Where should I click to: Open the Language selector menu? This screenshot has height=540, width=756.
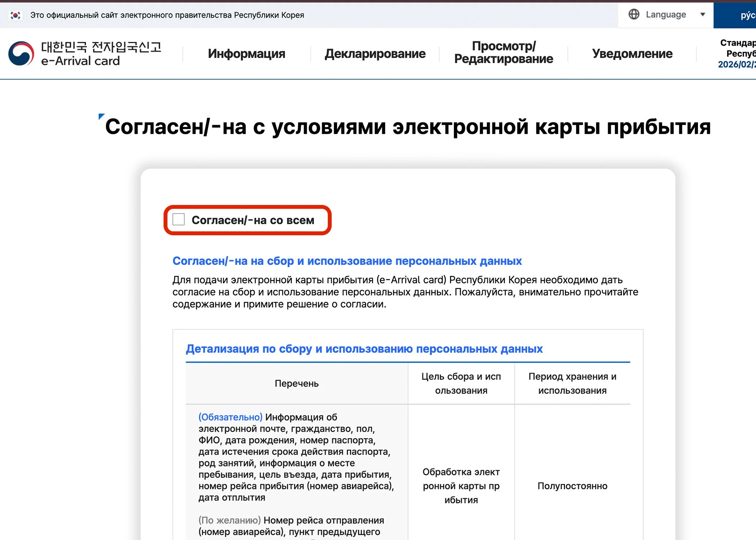(666, 14)
